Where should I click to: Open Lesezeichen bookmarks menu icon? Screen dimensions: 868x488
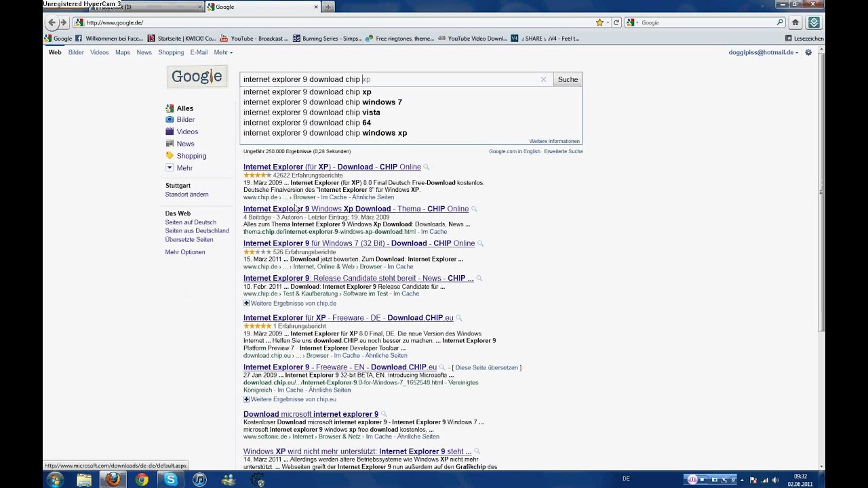(789, 39)
